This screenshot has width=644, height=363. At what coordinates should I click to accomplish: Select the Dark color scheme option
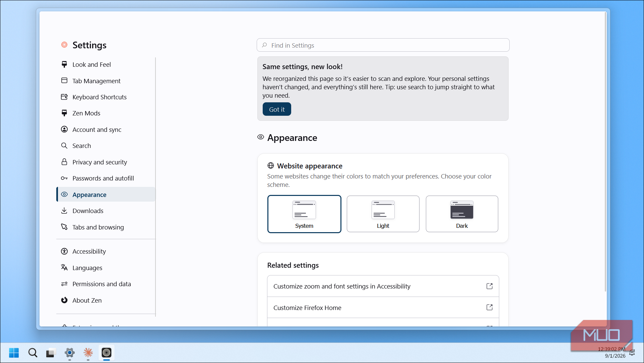[x=462, y=214]
